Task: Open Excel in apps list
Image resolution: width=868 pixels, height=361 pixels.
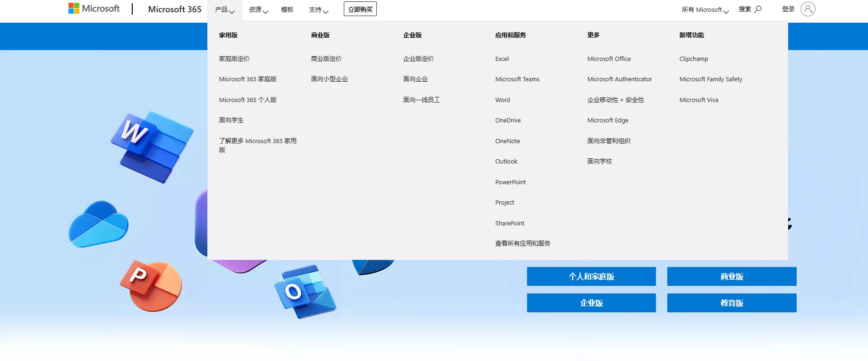Action: tap(502, 59)
